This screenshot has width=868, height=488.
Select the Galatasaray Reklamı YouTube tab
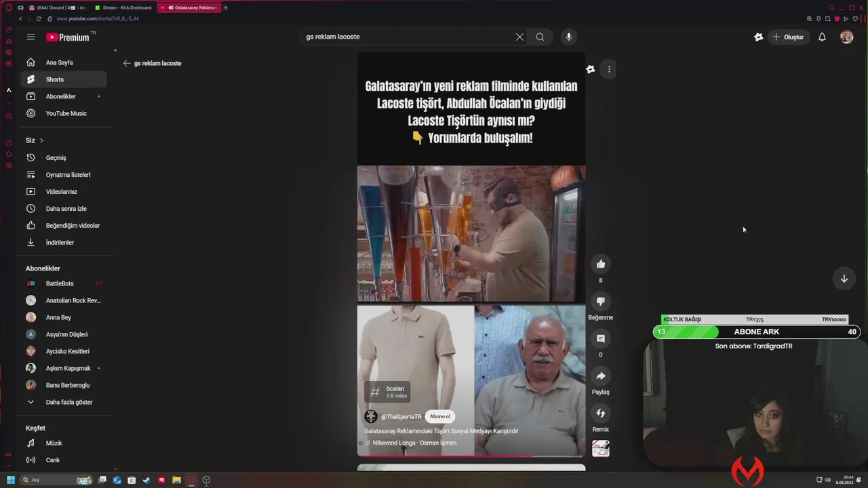[x=189, y=7]
